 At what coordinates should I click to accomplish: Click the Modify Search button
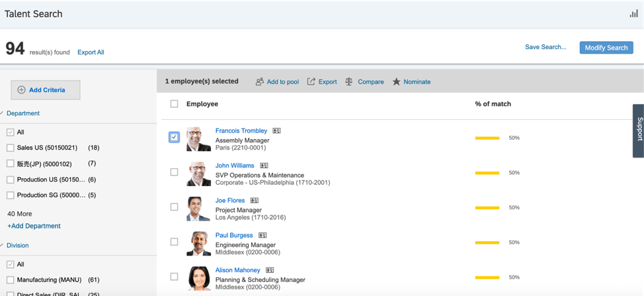click(606, 48)
